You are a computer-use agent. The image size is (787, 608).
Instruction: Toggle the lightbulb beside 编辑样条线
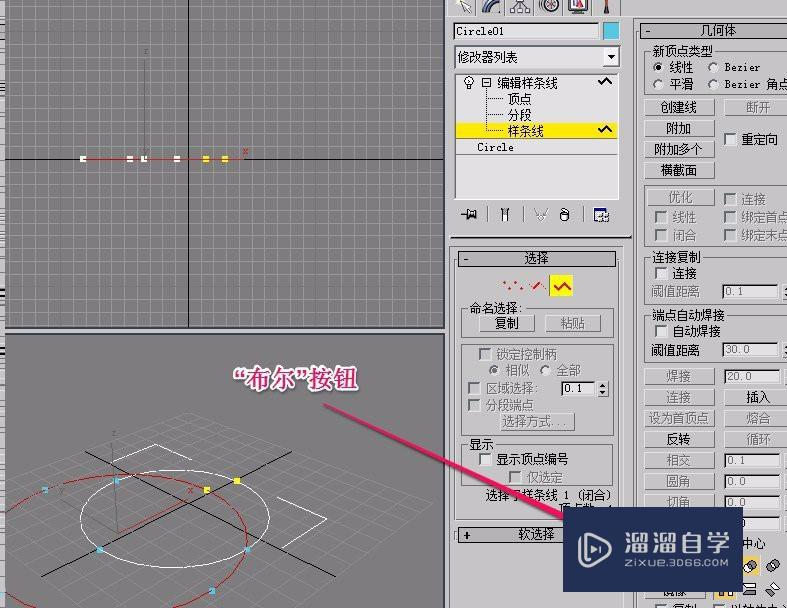pyautogui.click(x=469, y=82)
